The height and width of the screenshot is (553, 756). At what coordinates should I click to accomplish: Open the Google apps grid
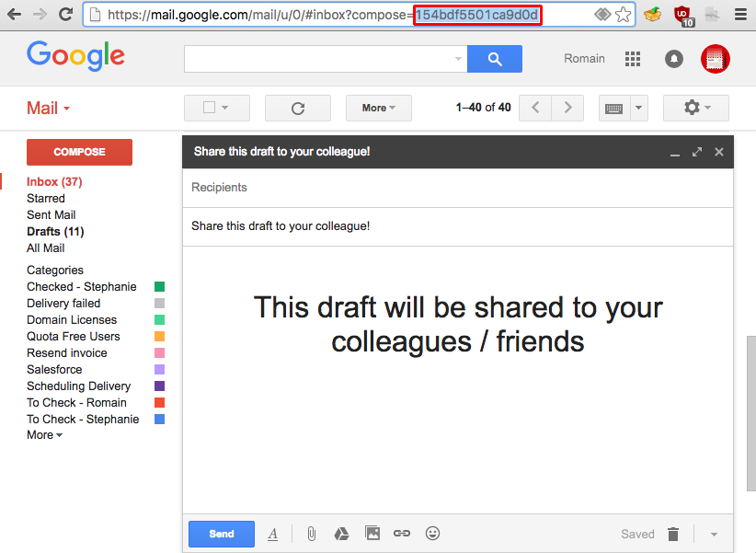[x=633, y=59]
